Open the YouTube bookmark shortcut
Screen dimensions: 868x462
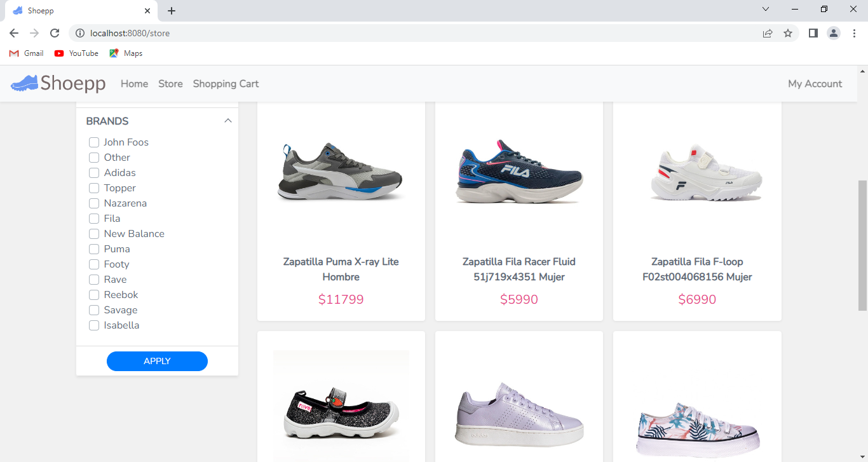point(76,53)
